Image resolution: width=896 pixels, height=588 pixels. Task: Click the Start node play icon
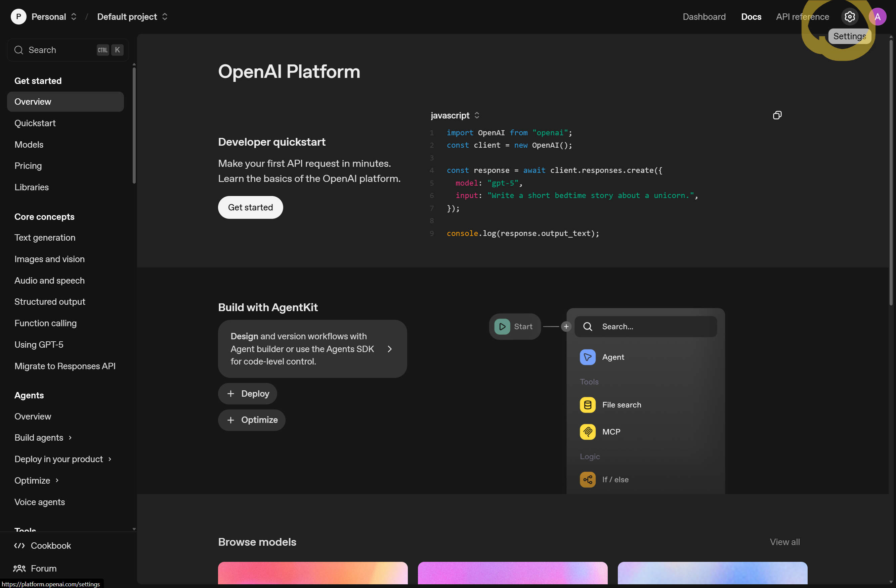pyautogui.click(x=502, y=326)
